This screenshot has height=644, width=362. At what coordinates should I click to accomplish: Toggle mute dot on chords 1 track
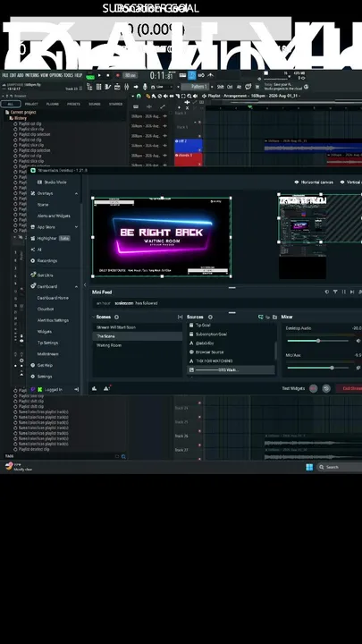[x=200, y=164]
